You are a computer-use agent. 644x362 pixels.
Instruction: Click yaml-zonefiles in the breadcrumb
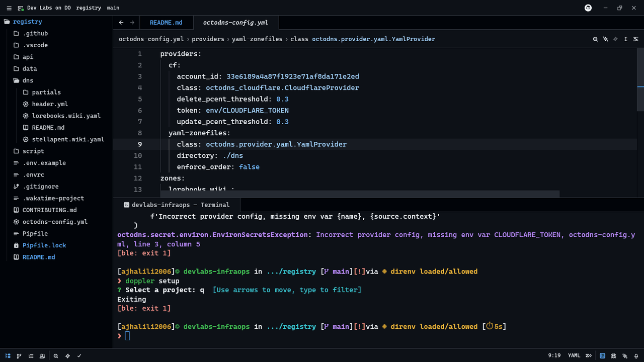coord(257,39)
